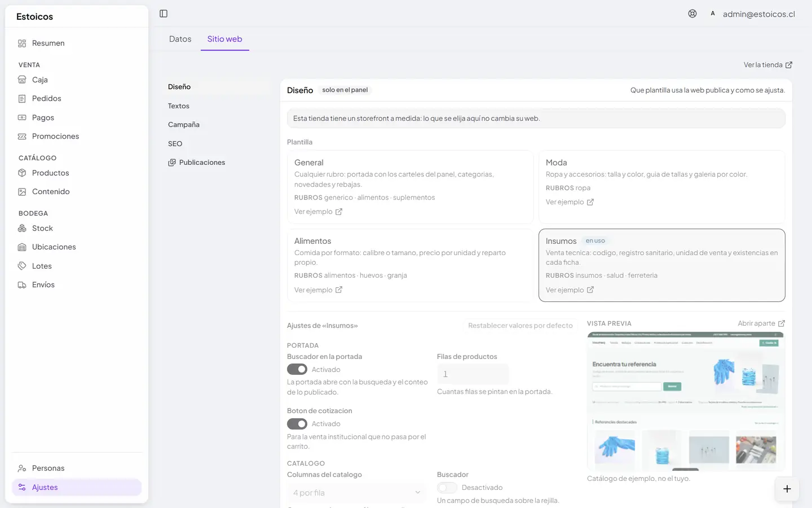812x508 pixels.
Task: Select the General template card title
Action: pyautogui.click(x=309, y=163)
